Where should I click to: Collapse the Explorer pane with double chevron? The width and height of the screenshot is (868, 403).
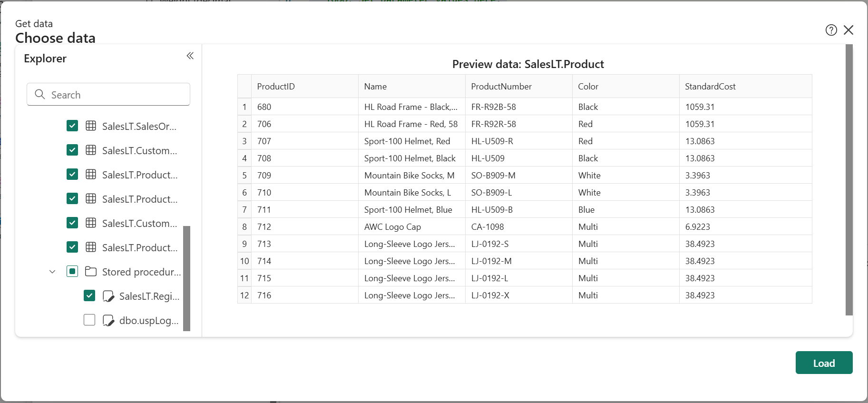(190, 56)
